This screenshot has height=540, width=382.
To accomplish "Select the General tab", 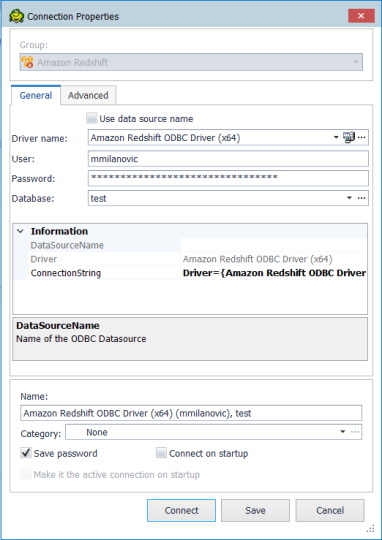I will point(36,95).
